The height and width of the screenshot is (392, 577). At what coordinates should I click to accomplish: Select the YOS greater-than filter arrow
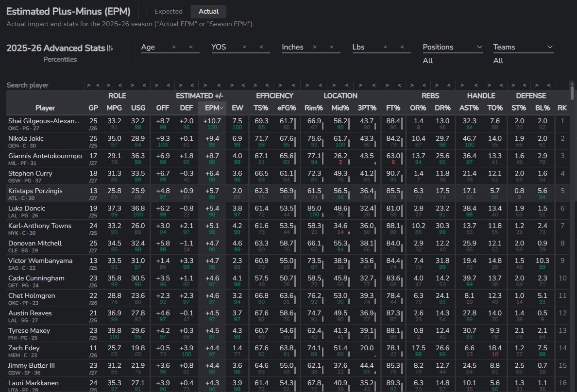244,47
